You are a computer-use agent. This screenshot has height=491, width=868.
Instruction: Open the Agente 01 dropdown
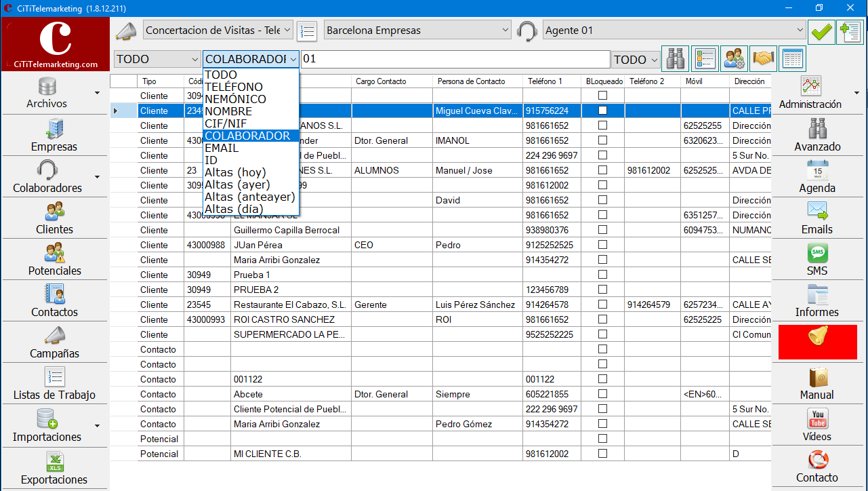pyautogui.click(x=674, y=31)
